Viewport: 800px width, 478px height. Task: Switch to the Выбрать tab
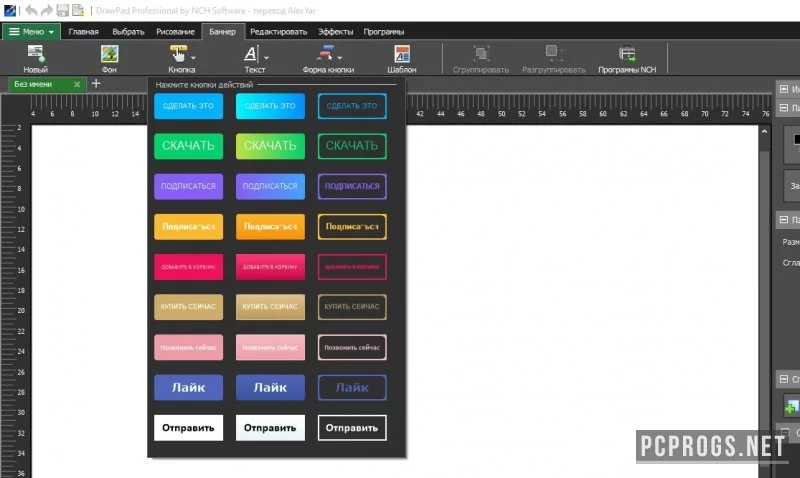(x=128, y=32)
